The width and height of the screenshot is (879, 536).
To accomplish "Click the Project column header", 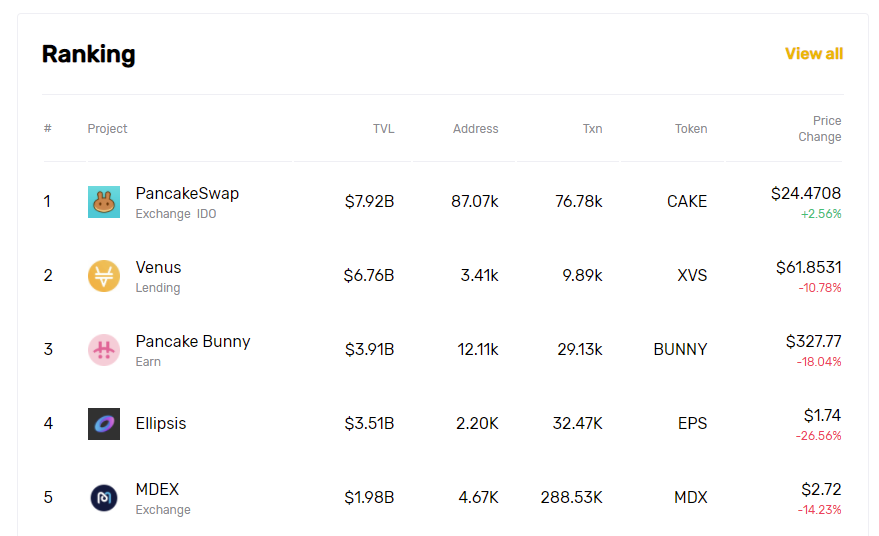I will pos(108,129).
